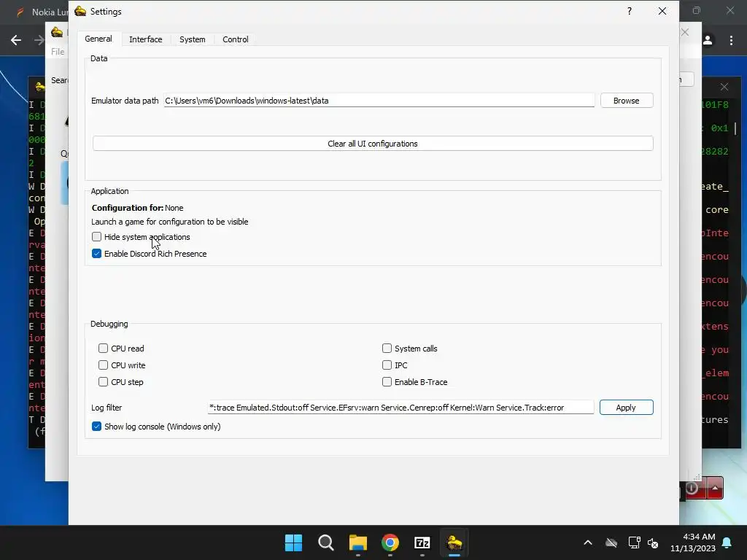Screen dimensions: 747x560
Task: Open File menu in background emulator window
Action: click(x=58, y=52)
